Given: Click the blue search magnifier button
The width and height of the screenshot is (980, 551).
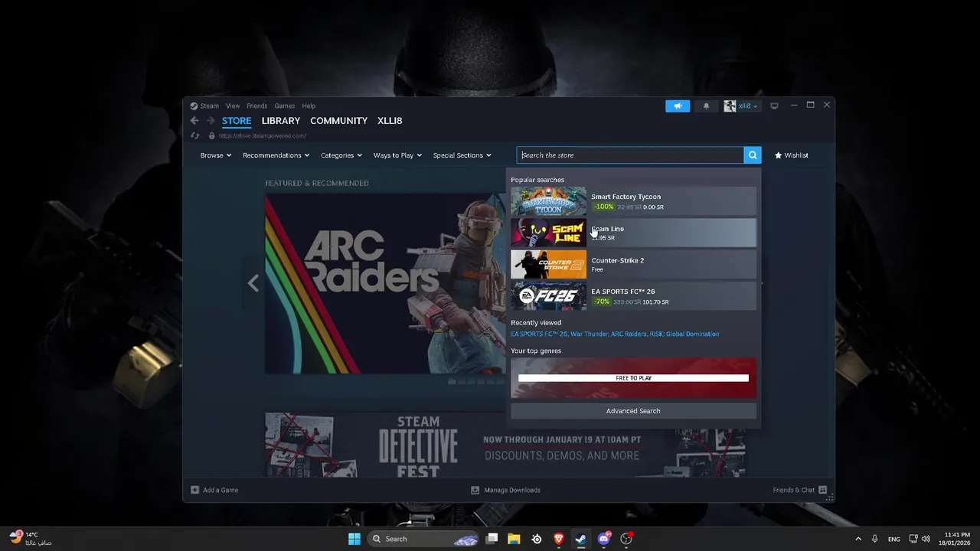Looking at the screenshot, I should coord(753,155).
